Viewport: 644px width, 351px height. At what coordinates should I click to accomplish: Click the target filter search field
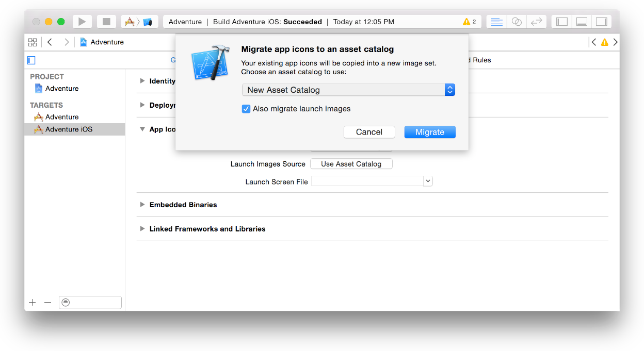90,302
